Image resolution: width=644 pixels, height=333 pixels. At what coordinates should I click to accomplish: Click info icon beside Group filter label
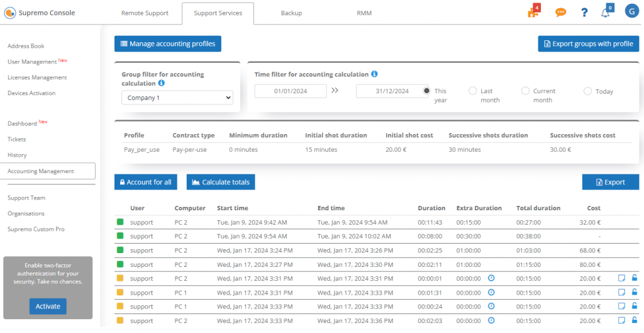162,83
